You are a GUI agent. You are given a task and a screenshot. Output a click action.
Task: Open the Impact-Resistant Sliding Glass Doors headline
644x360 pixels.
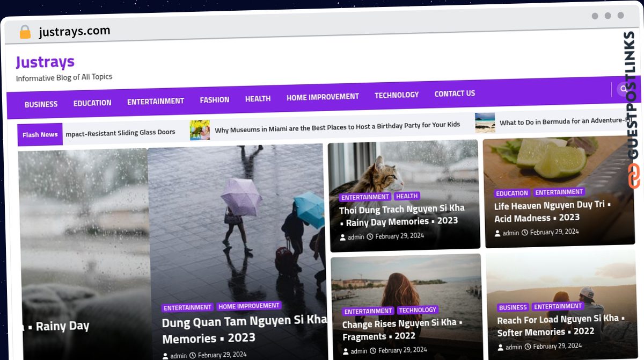coord(120,132)
